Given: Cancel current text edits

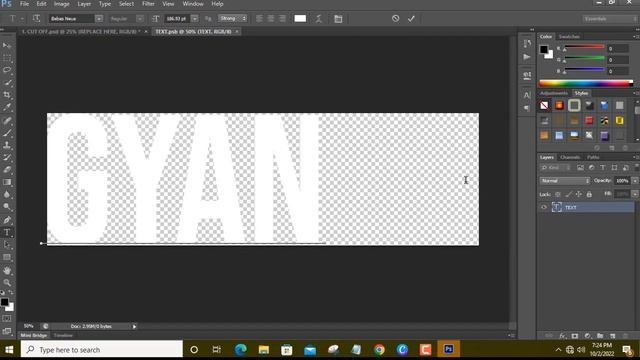Looking at the screenshot, I should click(x=396, y=18).
